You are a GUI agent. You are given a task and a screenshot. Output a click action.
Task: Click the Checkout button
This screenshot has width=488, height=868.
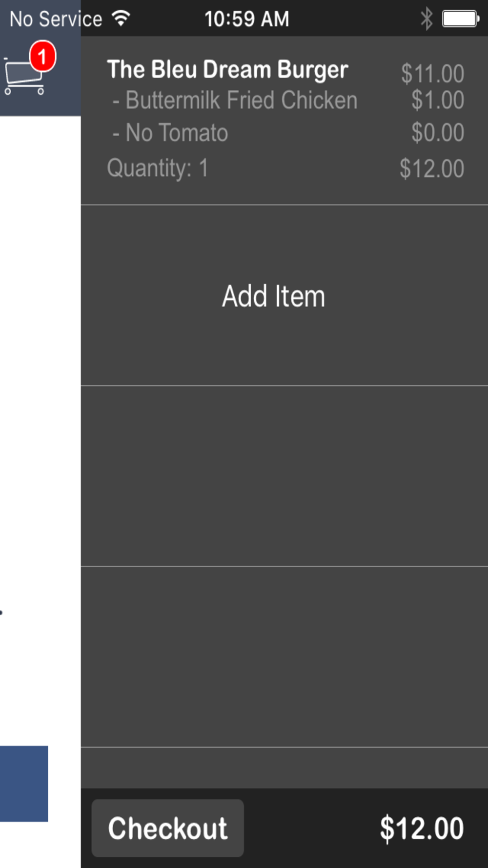pos(167,828)
